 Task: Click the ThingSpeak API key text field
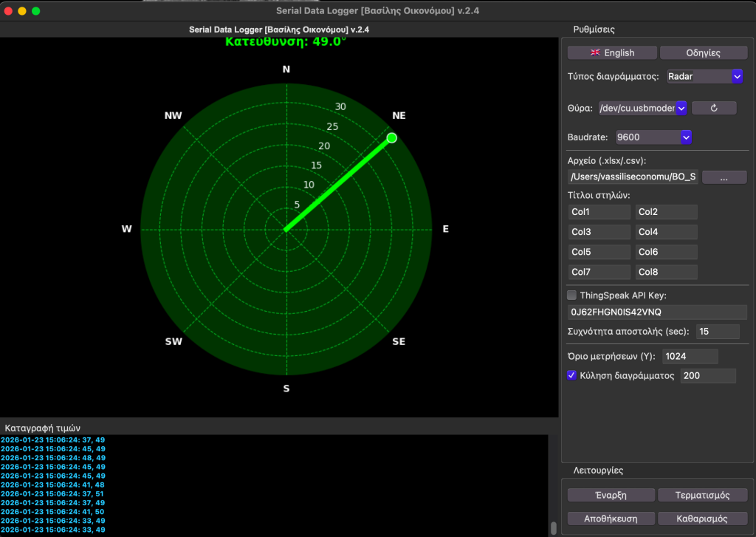tap(656, 312)
